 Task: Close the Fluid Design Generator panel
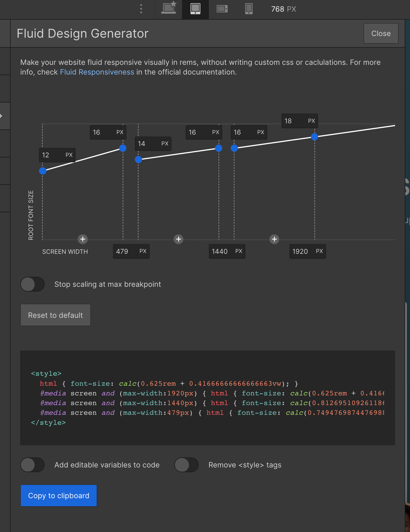pos(381,34)
